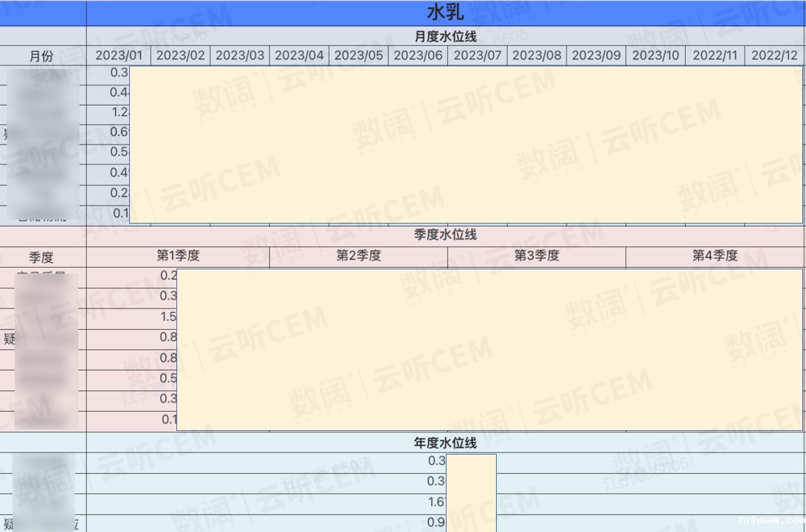Screen dimensions: 806x532
Task: Click the 2023/10 column header
Action: [655, 55]
